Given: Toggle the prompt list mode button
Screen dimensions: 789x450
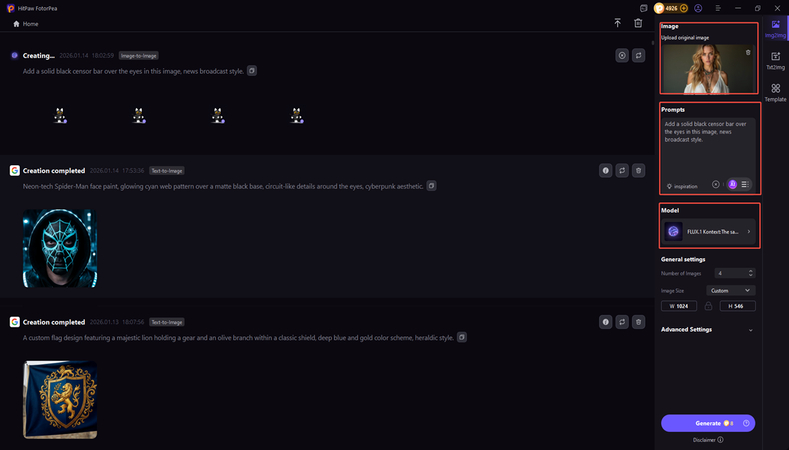Looking at the screenshot, I should (x=745, y=184).
